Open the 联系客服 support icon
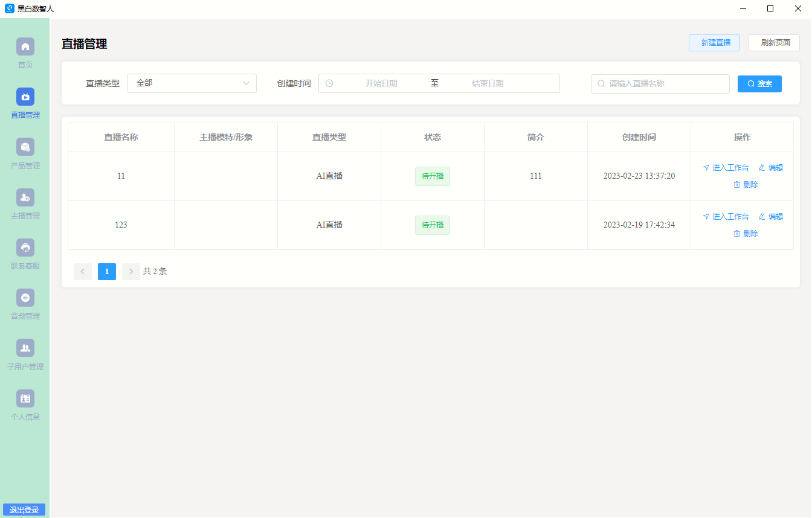Image resolution: width=812 pixels, height=518 pixels. coord(25,248)
